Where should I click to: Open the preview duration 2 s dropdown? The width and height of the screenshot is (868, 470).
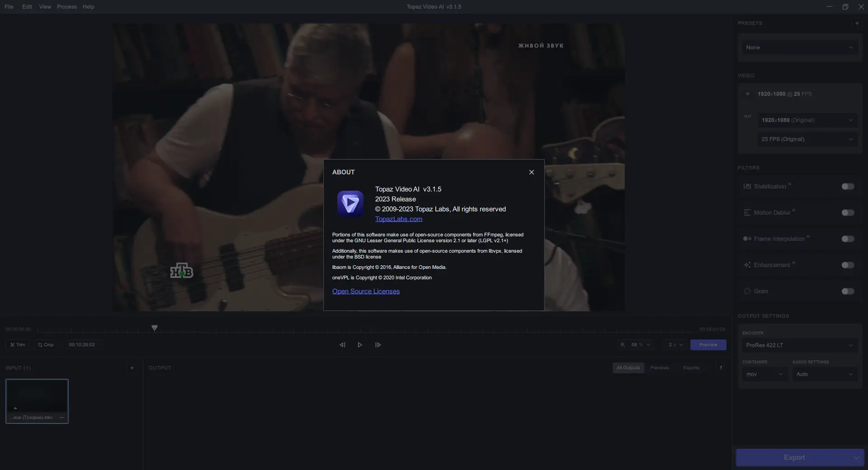[676, 345]
